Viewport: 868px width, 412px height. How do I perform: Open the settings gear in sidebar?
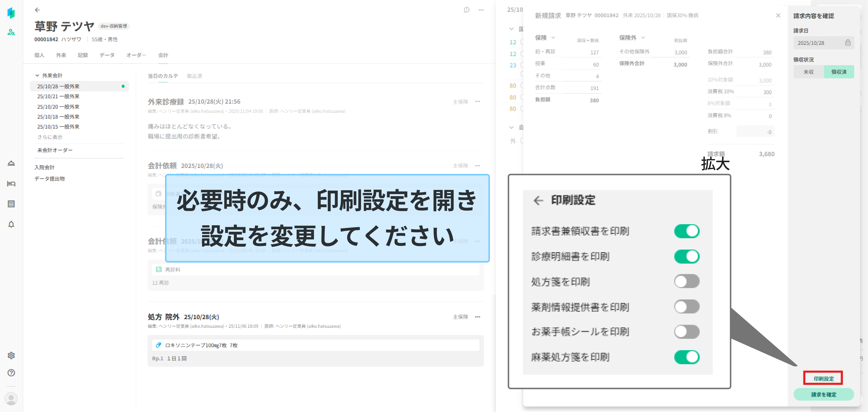[x=11, y=355]
